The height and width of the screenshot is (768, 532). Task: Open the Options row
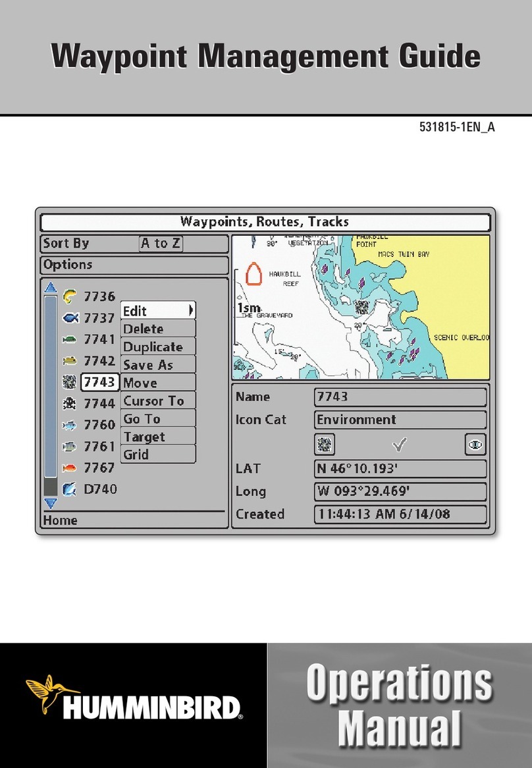point(134,265)
